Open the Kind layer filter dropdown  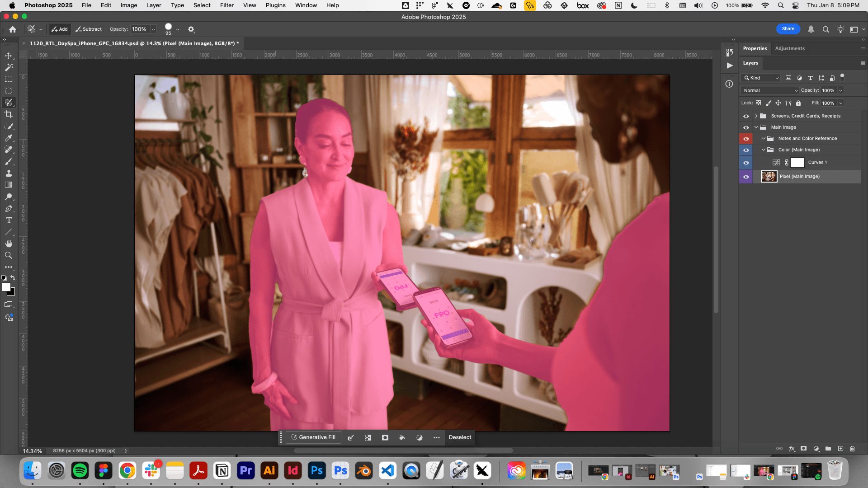pos(762,78)
